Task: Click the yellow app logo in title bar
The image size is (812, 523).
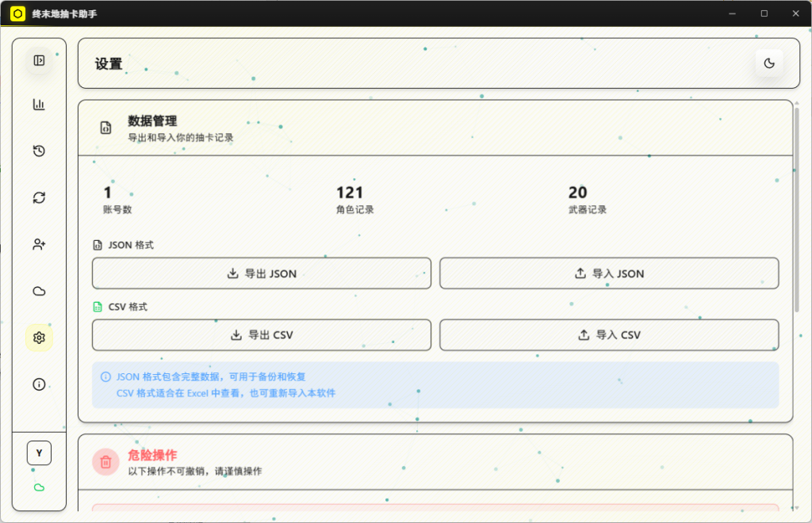Action: [17, 13]
